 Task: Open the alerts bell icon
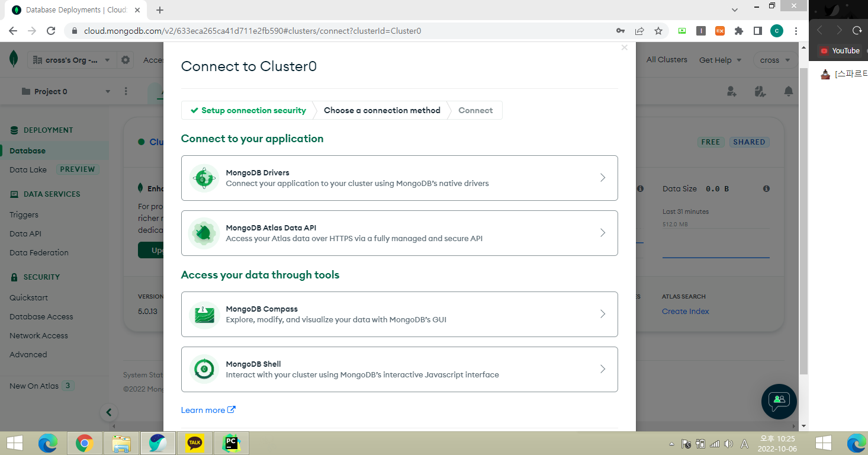pos(789,91)
